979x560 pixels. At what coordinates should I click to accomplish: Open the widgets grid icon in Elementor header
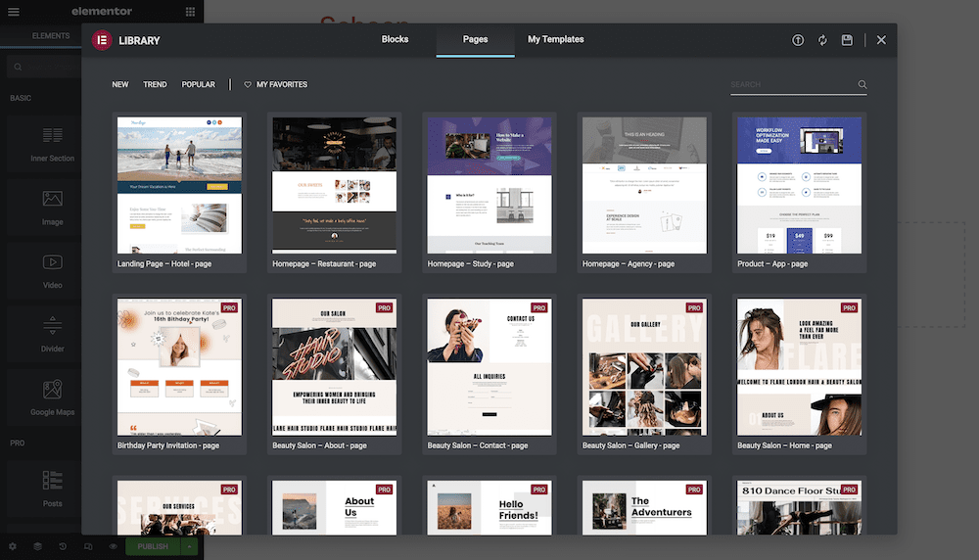pos(191,11)
